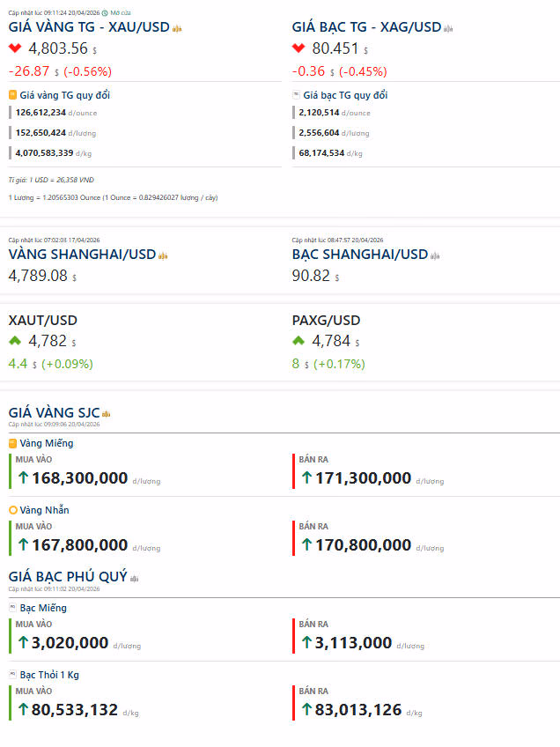Click the PAXG/USD title

click(x=326, y=320)
